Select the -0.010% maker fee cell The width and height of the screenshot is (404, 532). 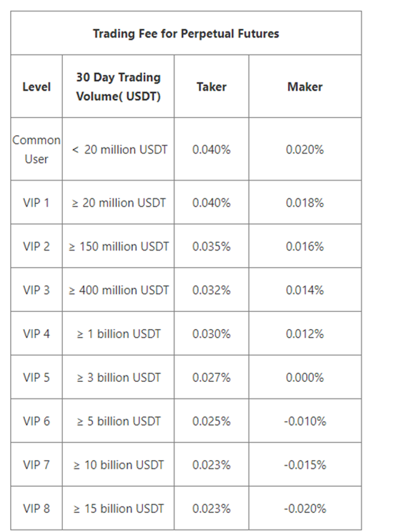305,421
